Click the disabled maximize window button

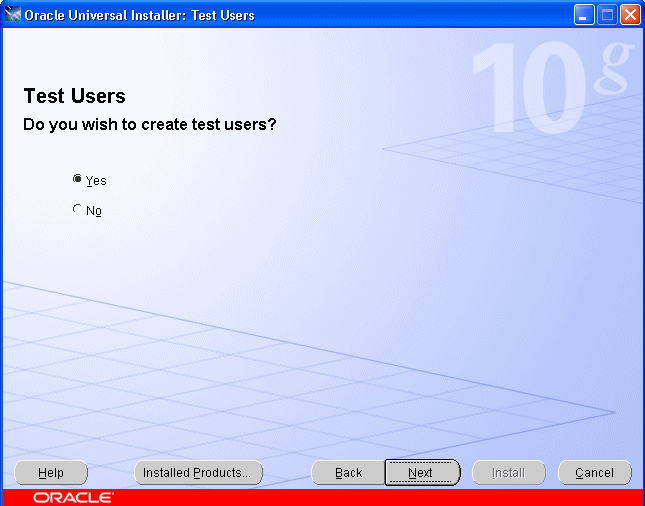coord(607,15)
